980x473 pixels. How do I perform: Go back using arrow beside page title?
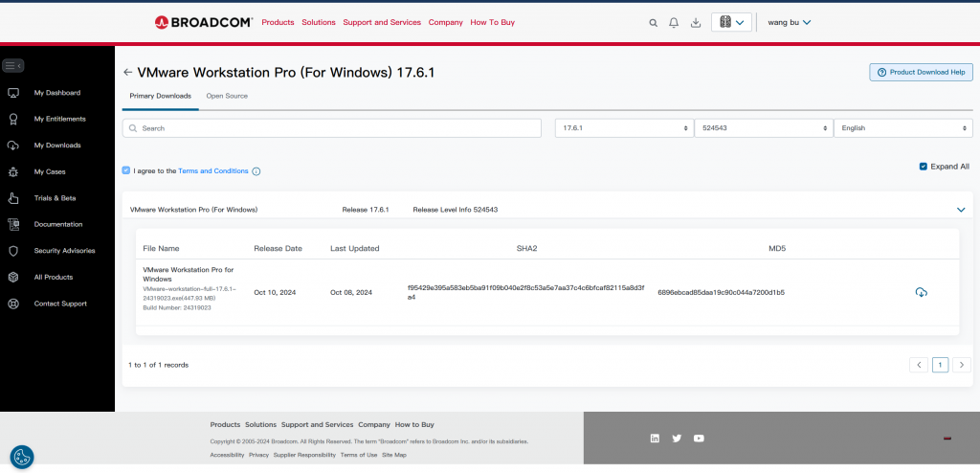tap(127, 73)
